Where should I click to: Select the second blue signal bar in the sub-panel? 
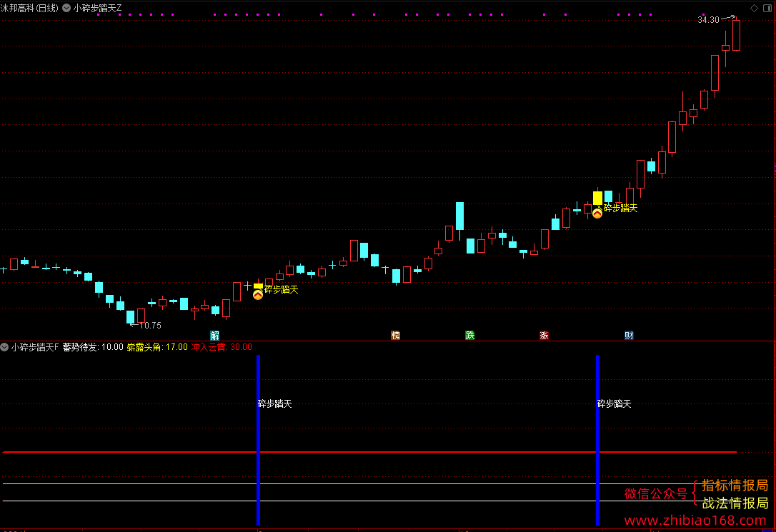click(x=597, y=440)
